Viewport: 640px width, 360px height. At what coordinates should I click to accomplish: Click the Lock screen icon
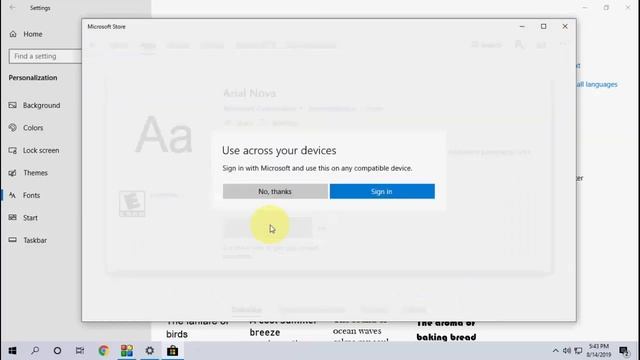[x=13, y=150]
